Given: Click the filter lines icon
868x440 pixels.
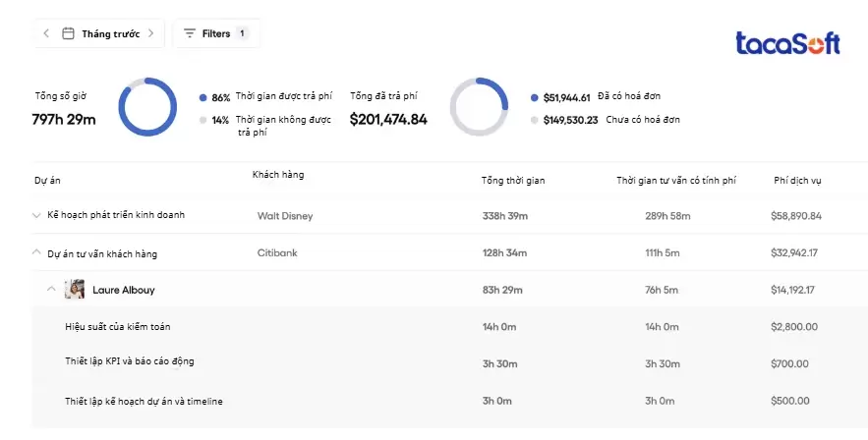Looking at the screenshot, I should point(190,33).
